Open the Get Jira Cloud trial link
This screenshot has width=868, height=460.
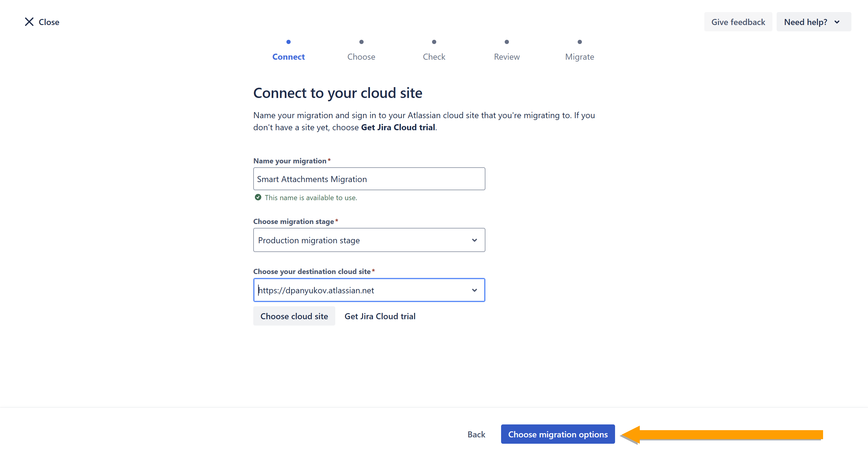pyautogui.click(x=380, y=316)
